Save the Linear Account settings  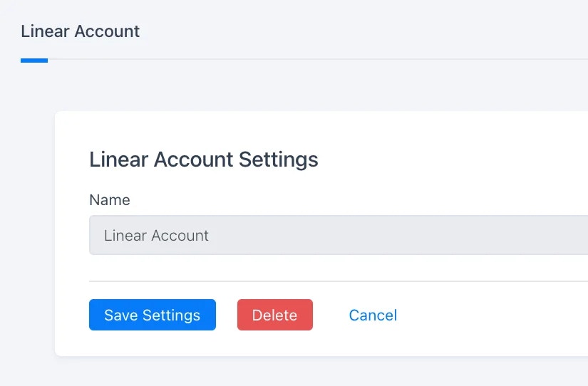click(x=153, y=315)
